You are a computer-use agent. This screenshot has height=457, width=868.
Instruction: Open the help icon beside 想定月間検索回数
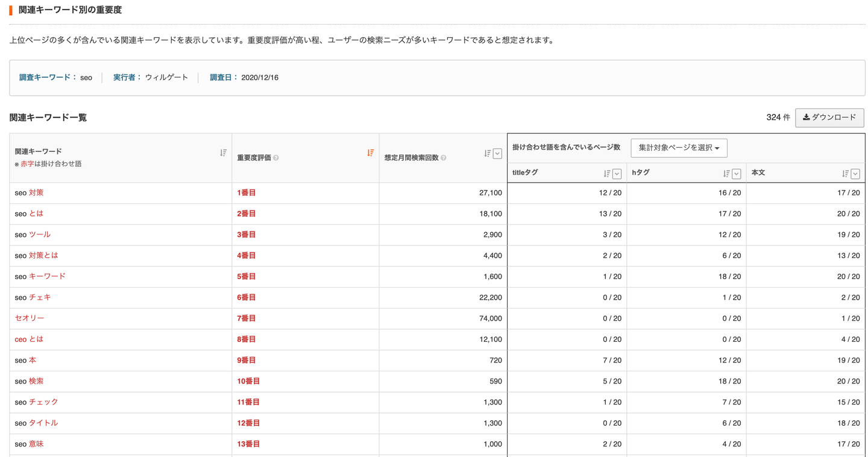(x=443, y=158)
